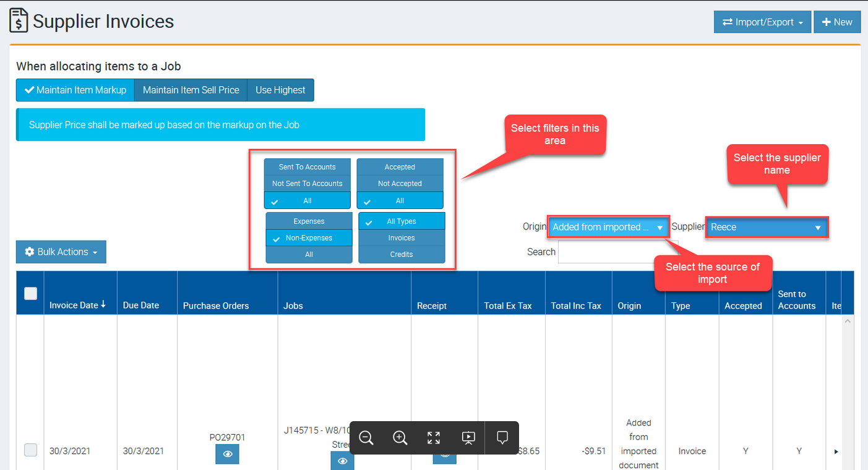Click the zoom out magnifier icon

pyautogui.click(x=366, y=438)
